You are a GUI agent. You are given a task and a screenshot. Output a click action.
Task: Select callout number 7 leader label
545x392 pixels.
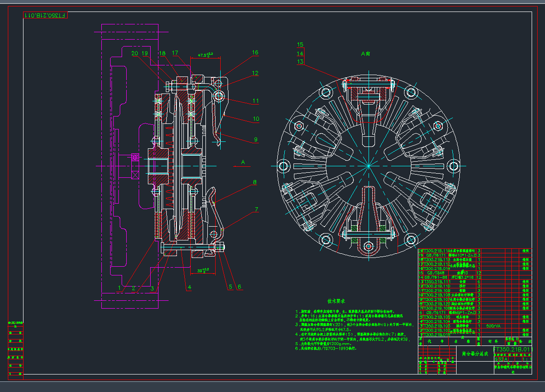(x=257, y=209)
